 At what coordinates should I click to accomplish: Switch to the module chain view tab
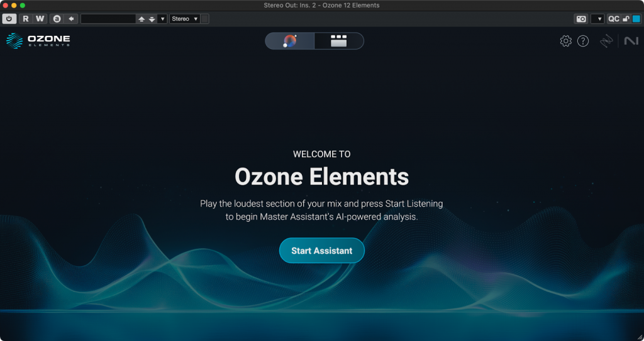339,41
